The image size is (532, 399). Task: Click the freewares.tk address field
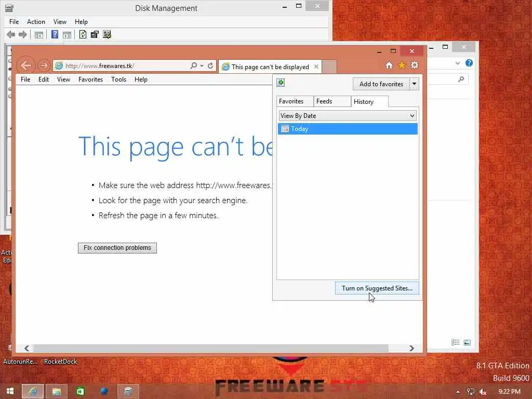coord(126,65)
